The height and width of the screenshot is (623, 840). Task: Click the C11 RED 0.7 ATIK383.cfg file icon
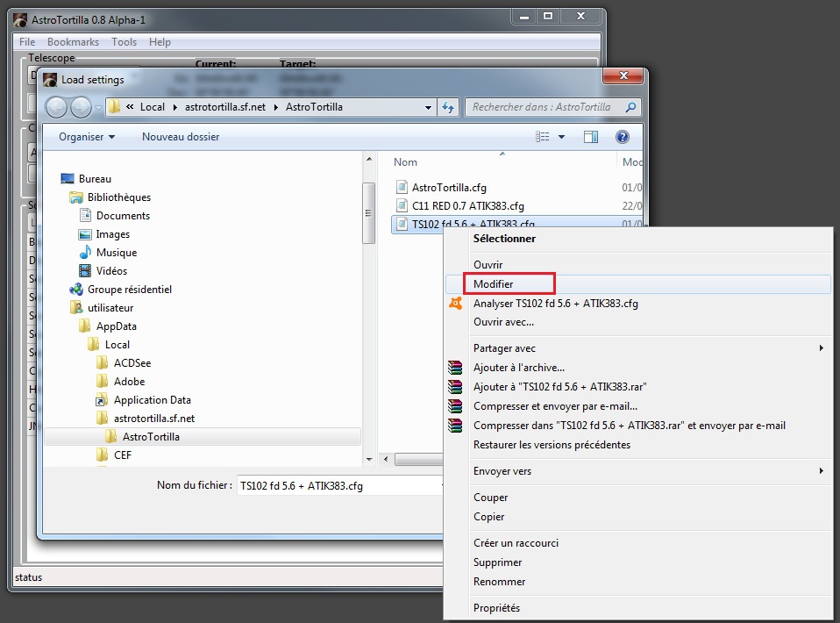402,205
